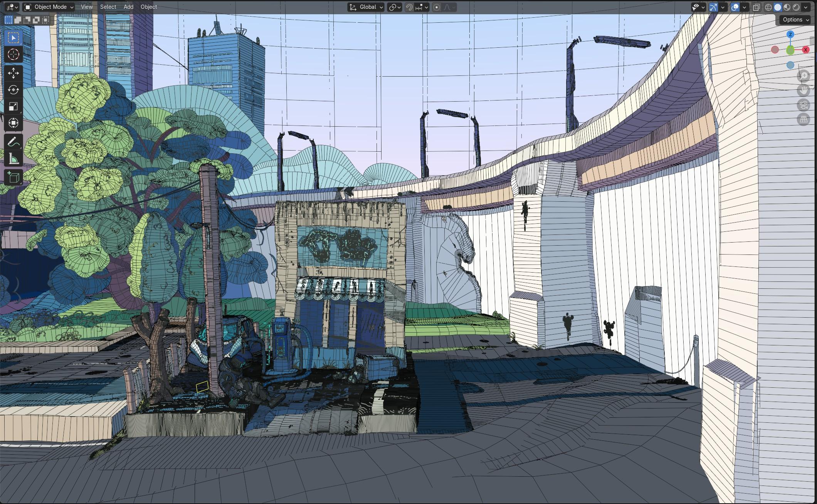Select the Add Cube tool
The image size is (817, 504).
[13, 177]
